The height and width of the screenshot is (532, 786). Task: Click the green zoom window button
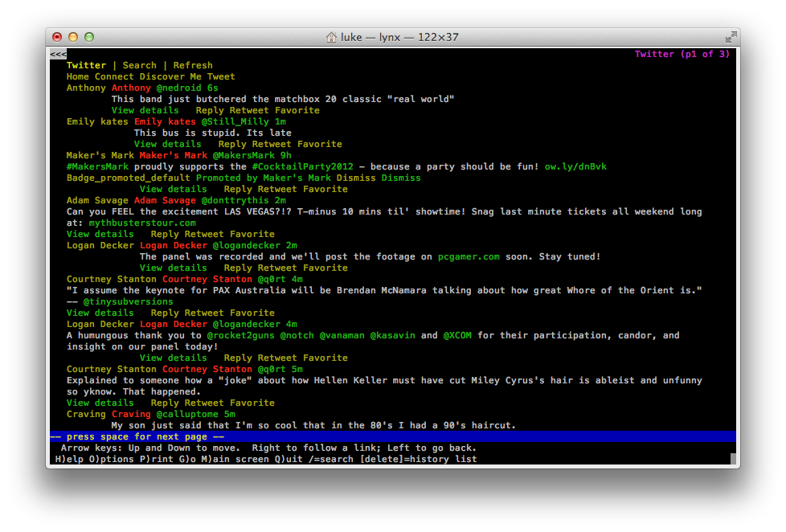coord(89,37)
